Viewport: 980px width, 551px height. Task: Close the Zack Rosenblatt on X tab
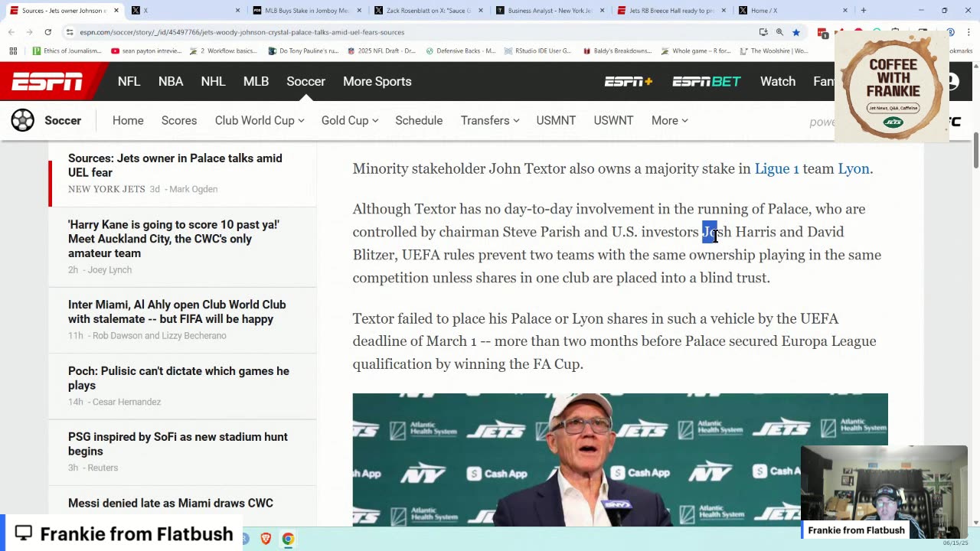480,11
